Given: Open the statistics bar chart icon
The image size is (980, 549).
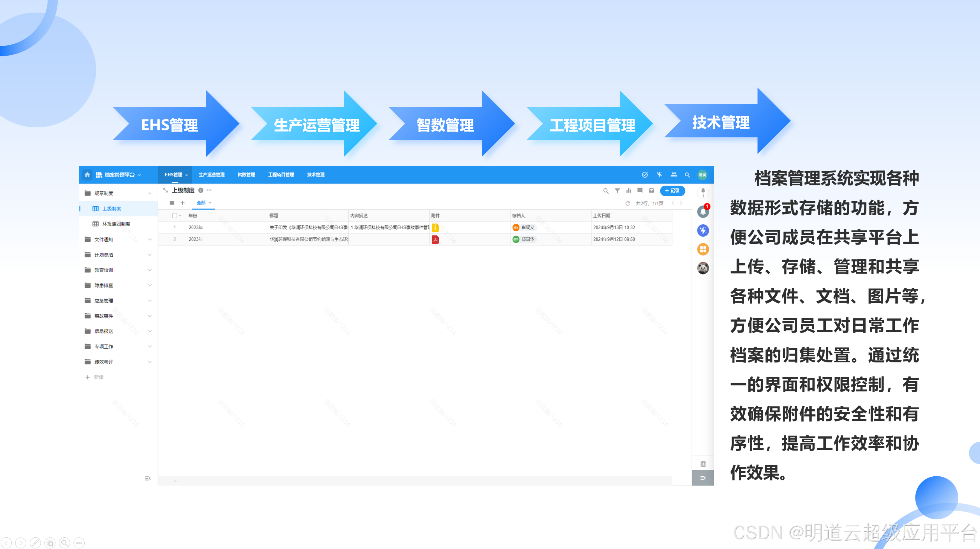Looking at the screenshot, I should (629, 190).
